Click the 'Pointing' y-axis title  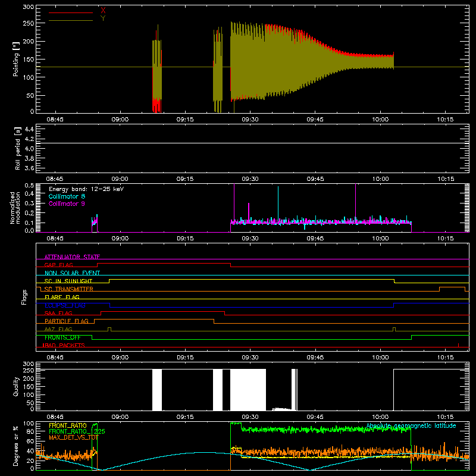(x=16, y=59)
